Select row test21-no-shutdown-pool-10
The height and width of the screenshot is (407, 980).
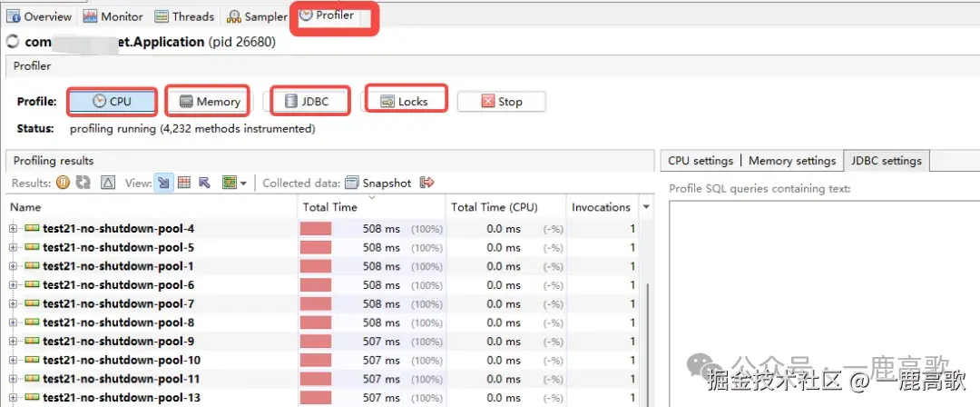pos(324,360)
